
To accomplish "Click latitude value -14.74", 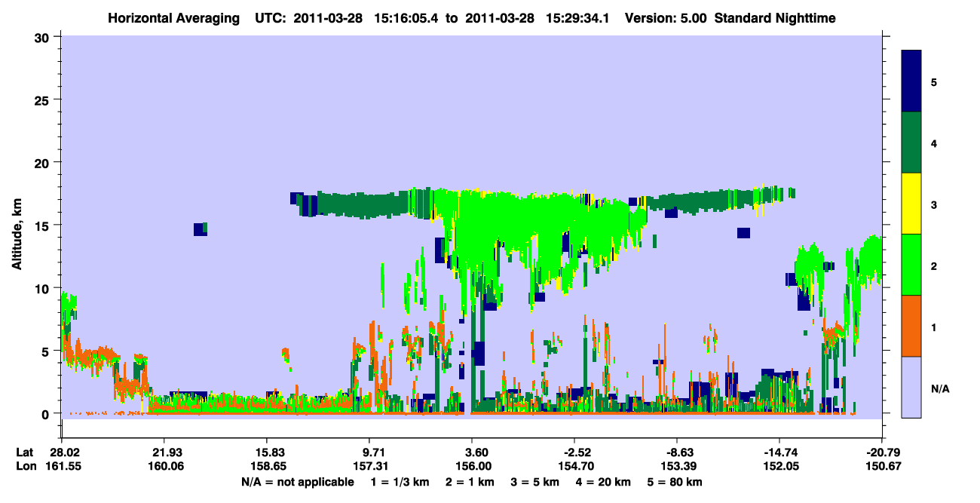I will tap(779, 452).
